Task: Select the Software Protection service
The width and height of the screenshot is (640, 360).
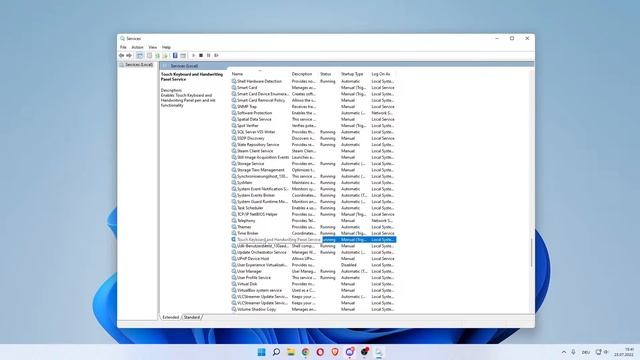Action: click(313, 113)
